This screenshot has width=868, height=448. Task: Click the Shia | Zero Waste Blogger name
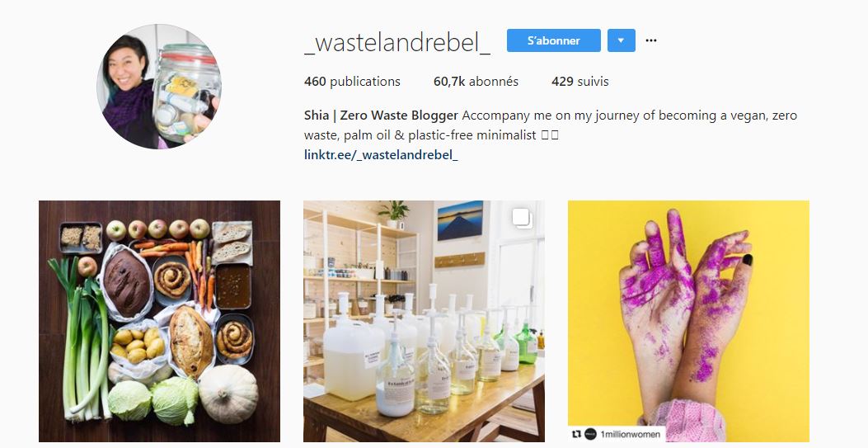point(381,116)
